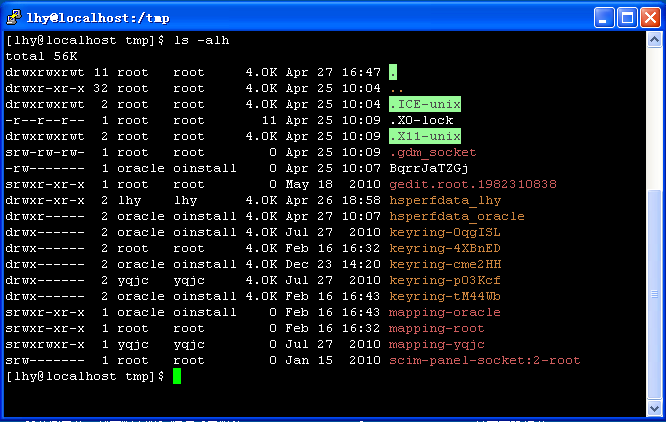
Task: Click the highlighted .X11-unix directory name
Action: [x=425, y=136]
